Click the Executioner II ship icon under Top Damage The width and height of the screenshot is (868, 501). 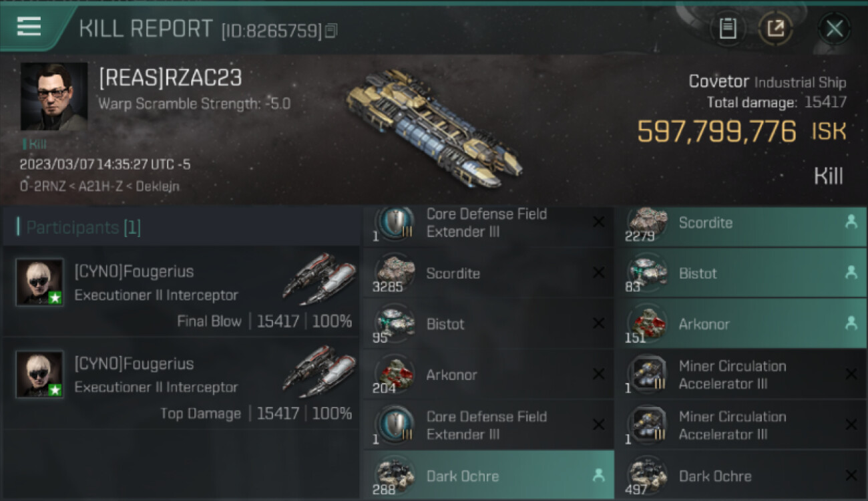click(318, 371)
